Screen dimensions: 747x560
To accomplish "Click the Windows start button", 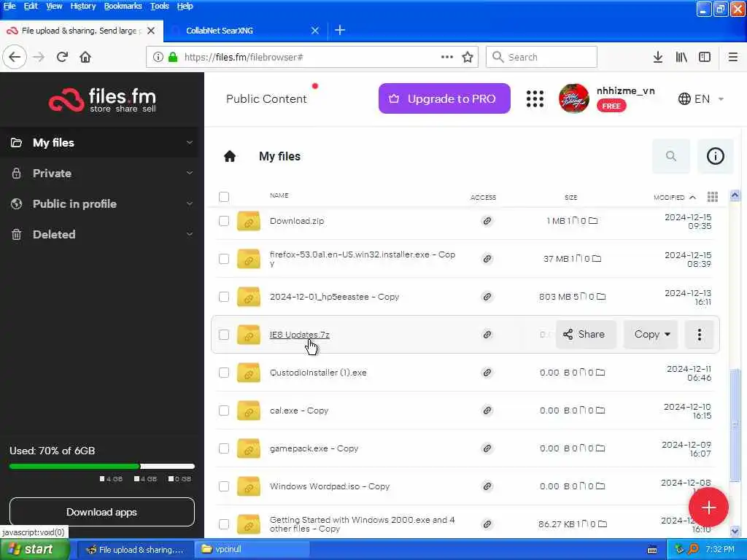I will pos(34,550).
